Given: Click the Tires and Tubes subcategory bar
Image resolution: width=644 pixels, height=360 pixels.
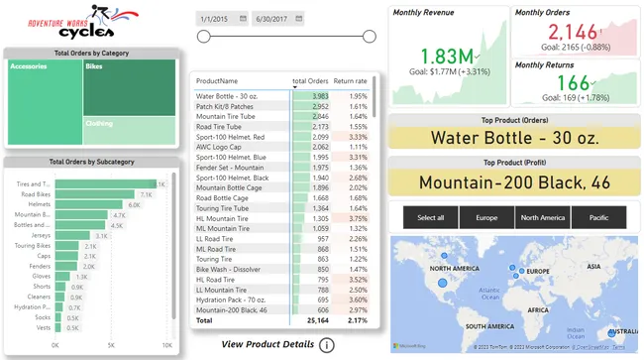Looking at the screenshot, I should (x=106, y=184).
